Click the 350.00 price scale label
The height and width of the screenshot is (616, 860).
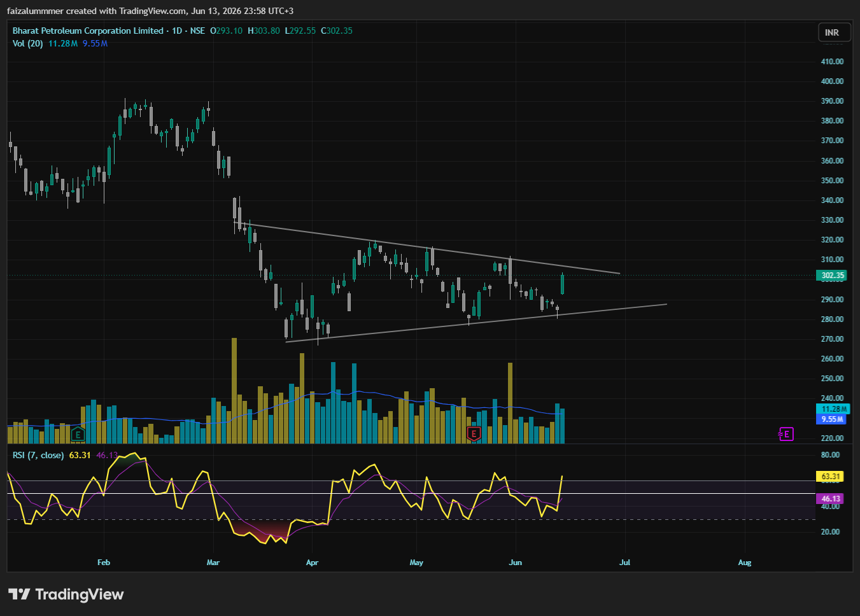(x=832, y=181)
